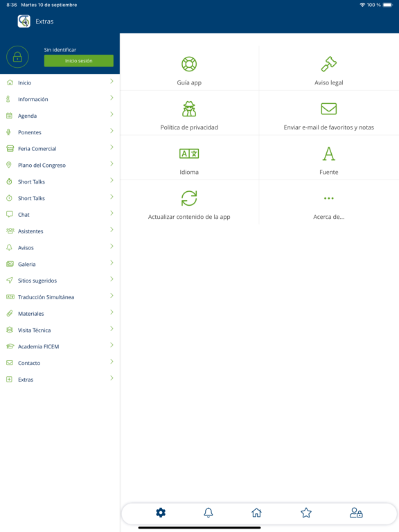Tap the Acerca de... label
The image size is (399, 532).
[x=329, y=217]
